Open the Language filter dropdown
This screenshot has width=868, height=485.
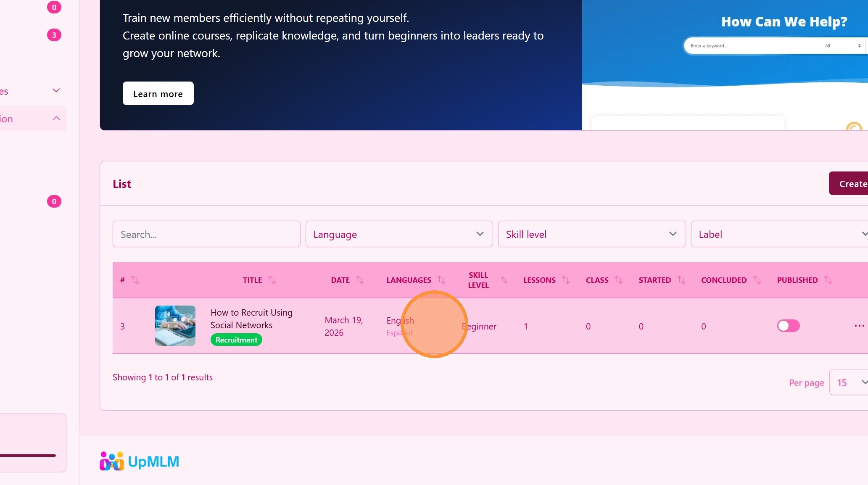coord(398,234)
